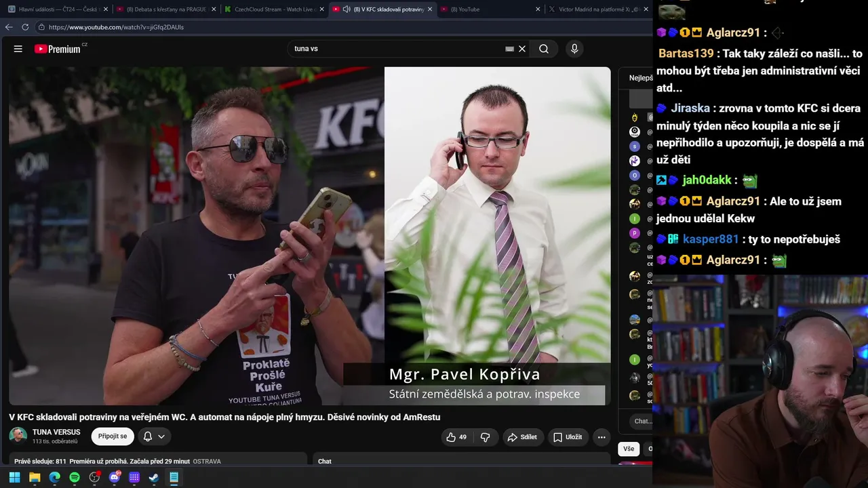Open Steam from the taskbar

(x=154, y=477)
